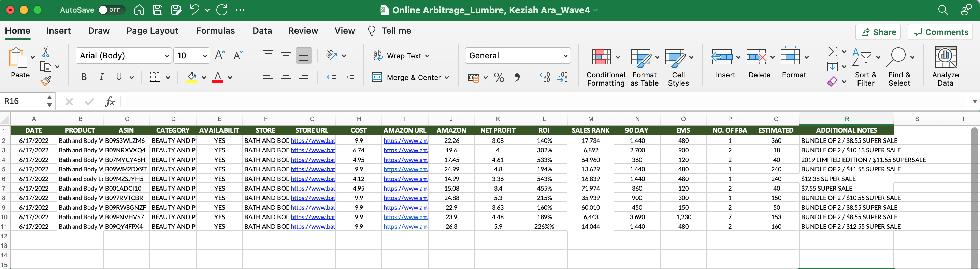Click the Orientation angled text icon

[332, 56]
